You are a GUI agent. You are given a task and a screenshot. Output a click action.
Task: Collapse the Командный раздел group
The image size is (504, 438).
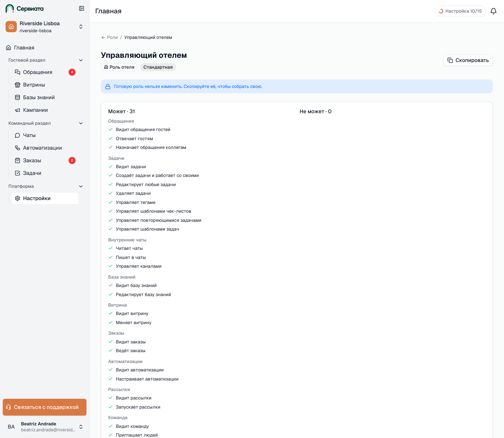(x=46, y=123)
